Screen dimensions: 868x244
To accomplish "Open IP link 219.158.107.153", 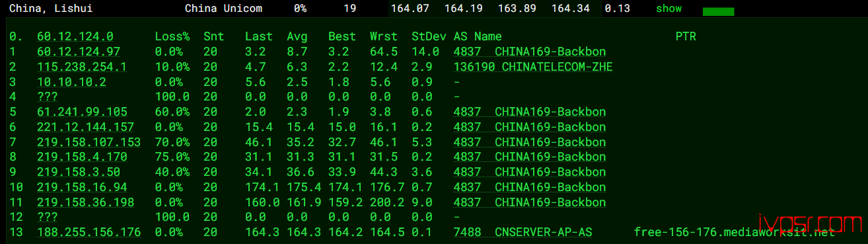I will pos(89,142).
